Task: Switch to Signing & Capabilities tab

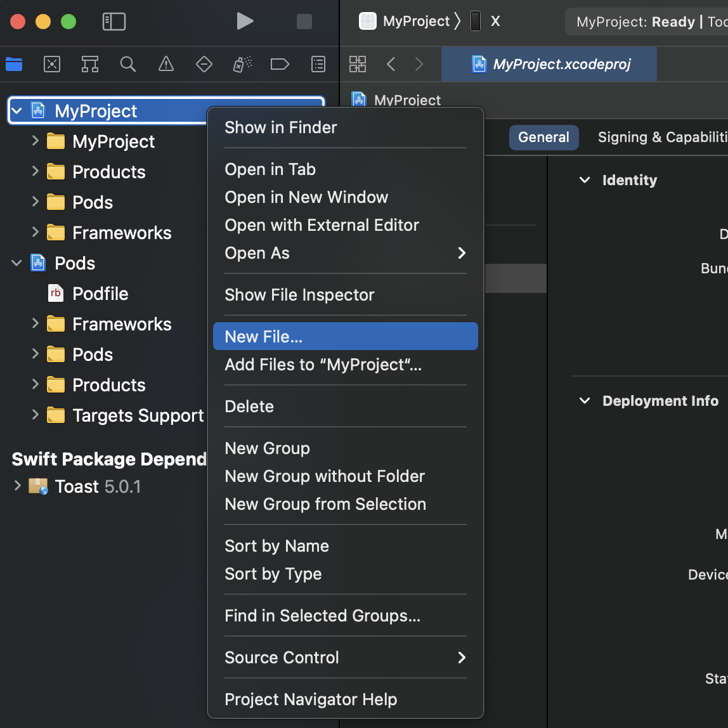Action: pos(663,137)
